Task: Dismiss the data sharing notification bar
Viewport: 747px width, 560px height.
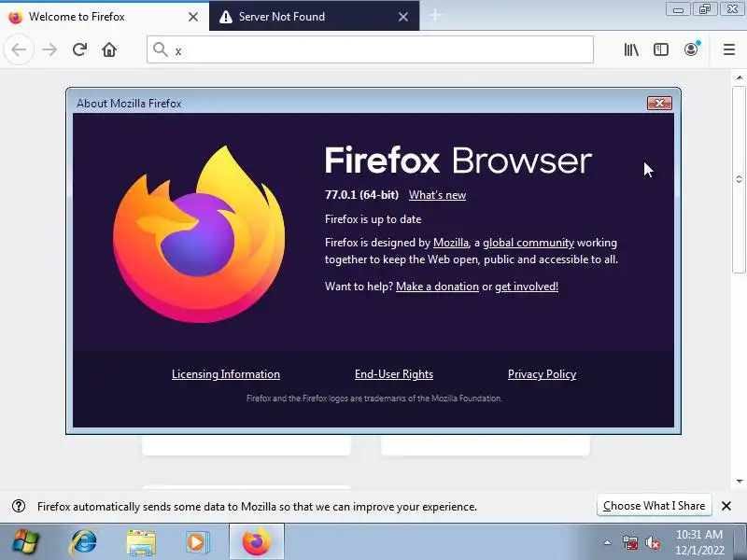Action: (x=726, y=506)
